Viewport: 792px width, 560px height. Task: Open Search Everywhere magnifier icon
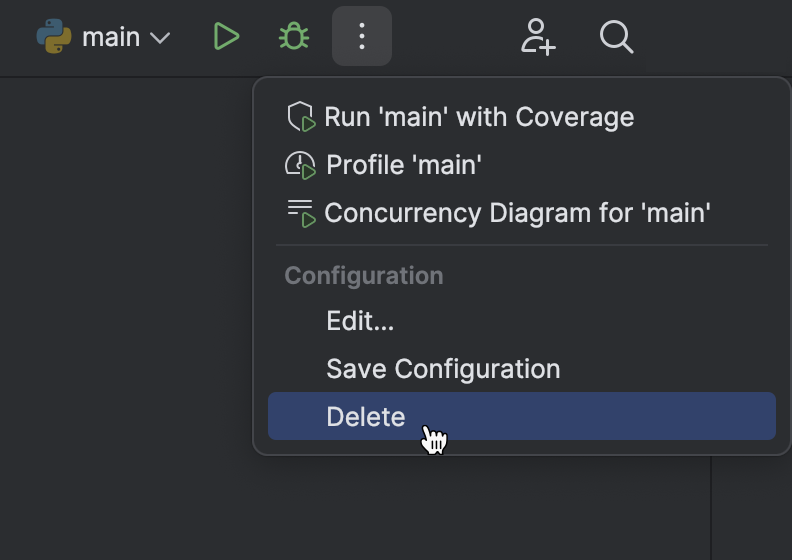[616, 37]
